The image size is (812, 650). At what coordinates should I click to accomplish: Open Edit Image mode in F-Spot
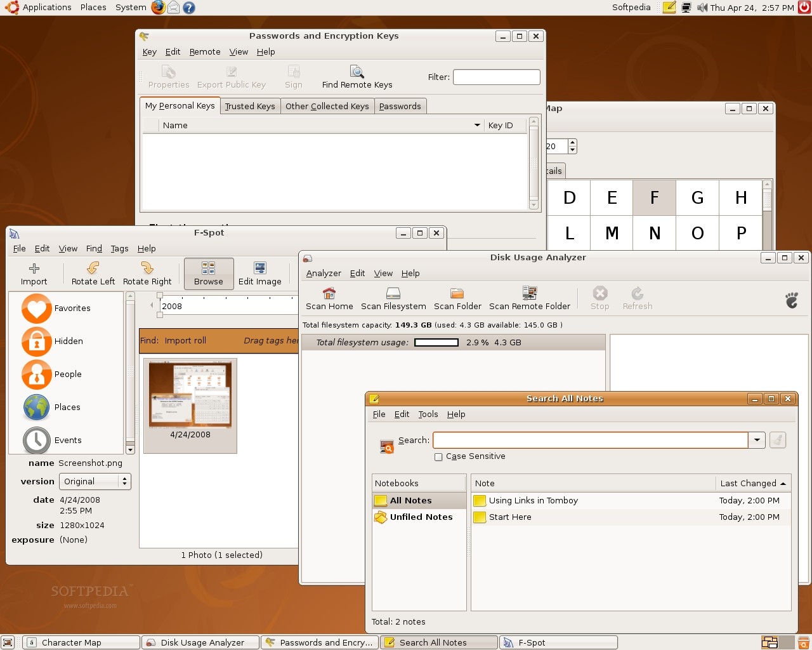260,274
